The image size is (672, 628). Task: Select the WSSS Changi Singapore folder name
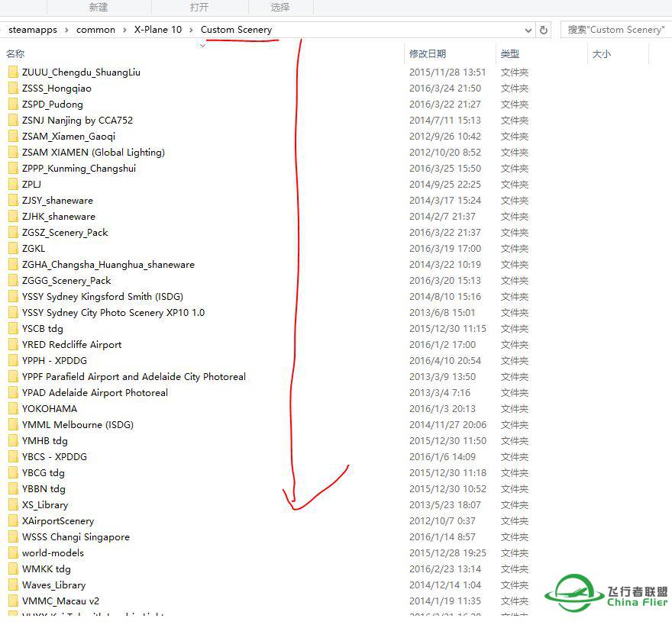(x=76, y=536)
